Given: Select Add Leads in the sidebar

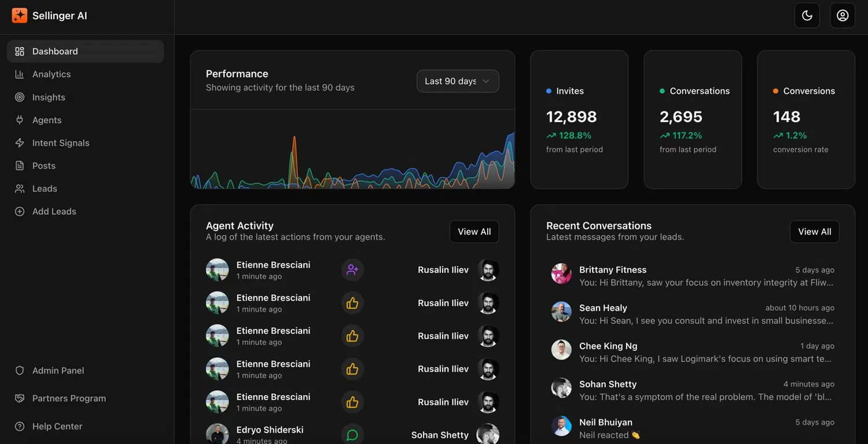Looking at the screenshot, I should [54, 212].
